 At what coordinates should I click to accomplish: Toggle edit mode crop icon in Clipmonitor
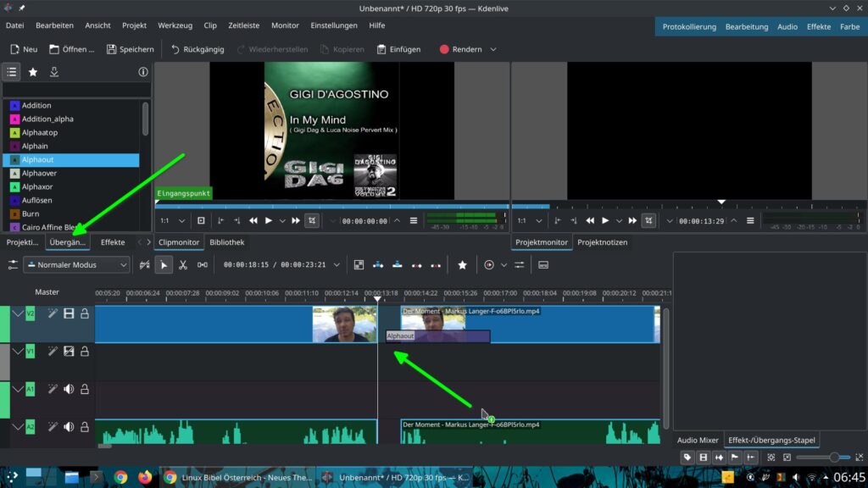click(x=312, y=221)
